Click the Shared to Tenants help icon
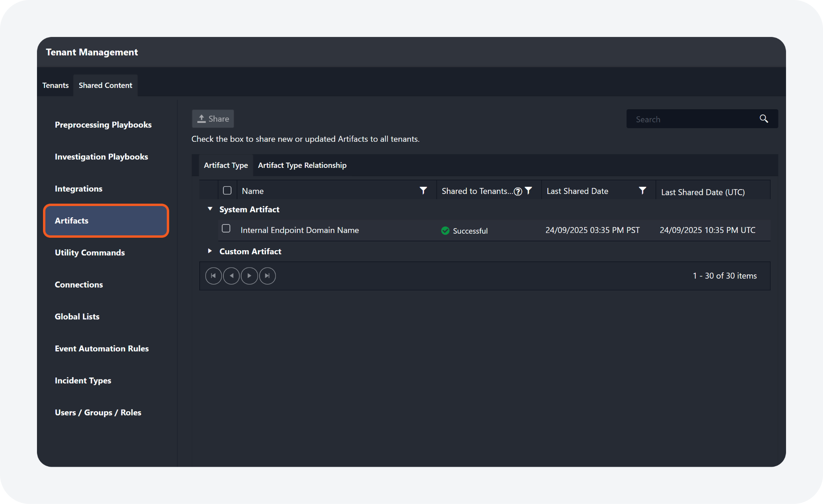823x504 pixels. 518,192
